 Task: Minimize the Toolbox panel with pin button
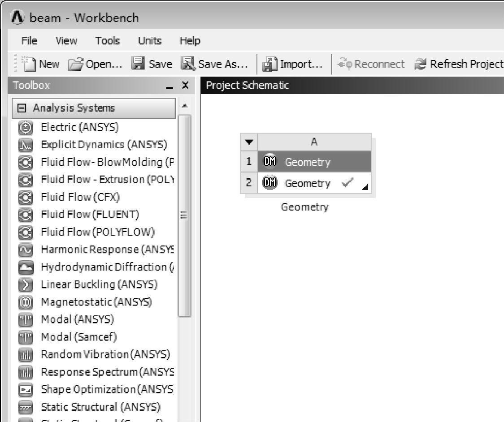coord(169,87)
